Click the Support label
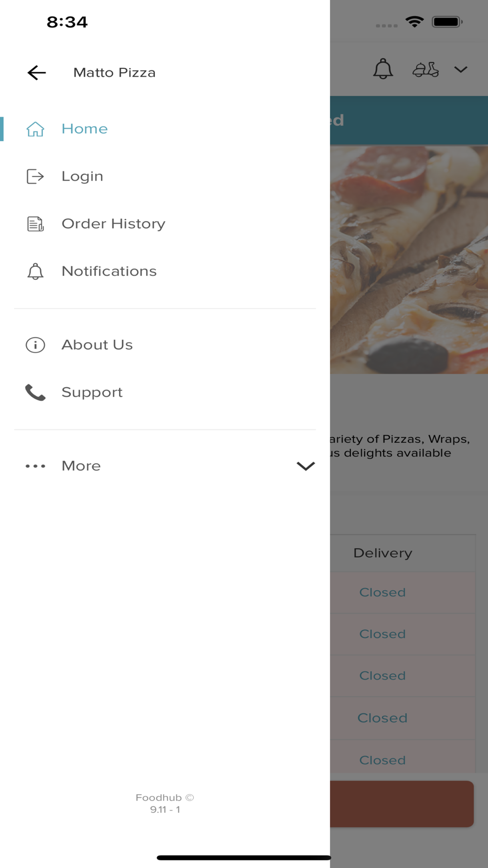Image resolution: width=488 pixels, height=868 pixels. 92,393
